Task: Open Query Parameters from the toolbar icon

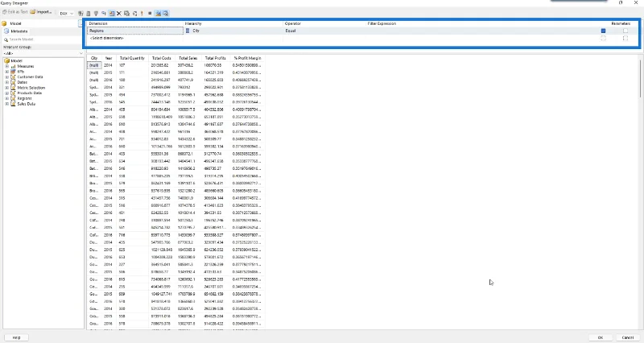Action: [127, 13]
